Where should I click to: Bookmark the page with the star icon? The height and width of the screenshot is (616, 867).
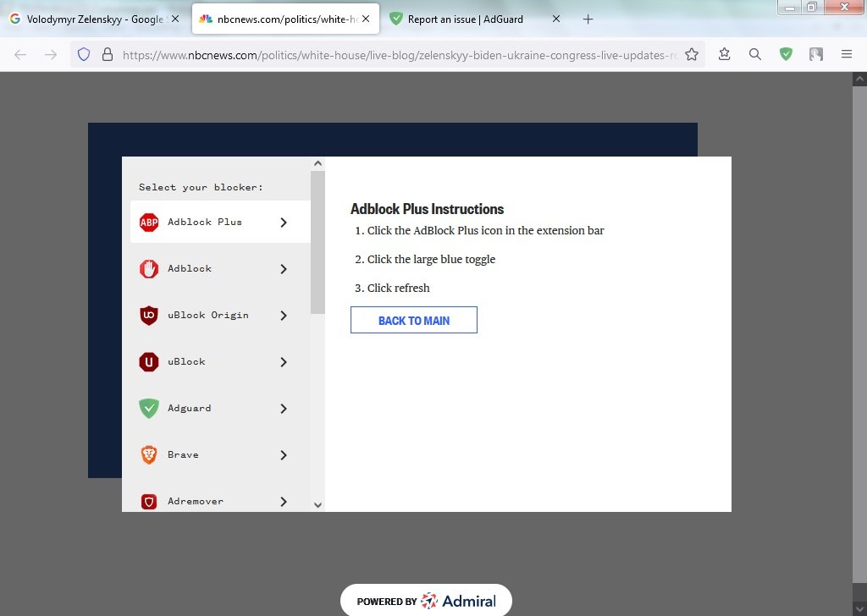[x=692, y=53]
